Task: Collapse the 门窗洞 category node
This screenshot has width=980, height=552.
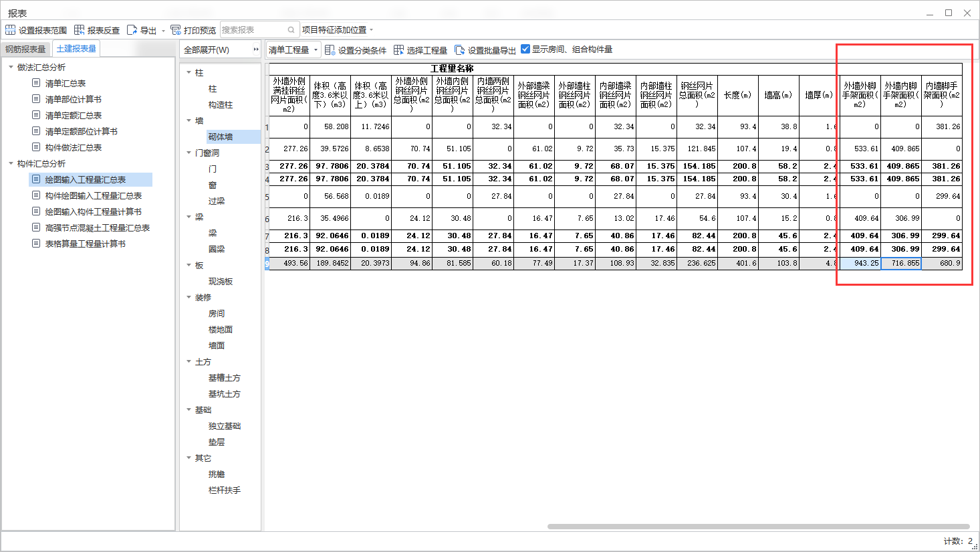Action: coord(189,153)
